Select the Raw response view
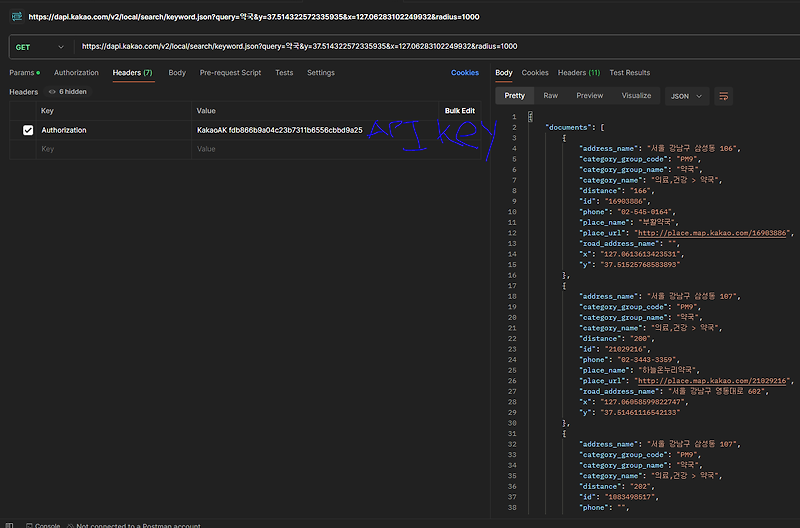This screenshot has height=528, width=800. pyautogui.click(x=550, y=96)
